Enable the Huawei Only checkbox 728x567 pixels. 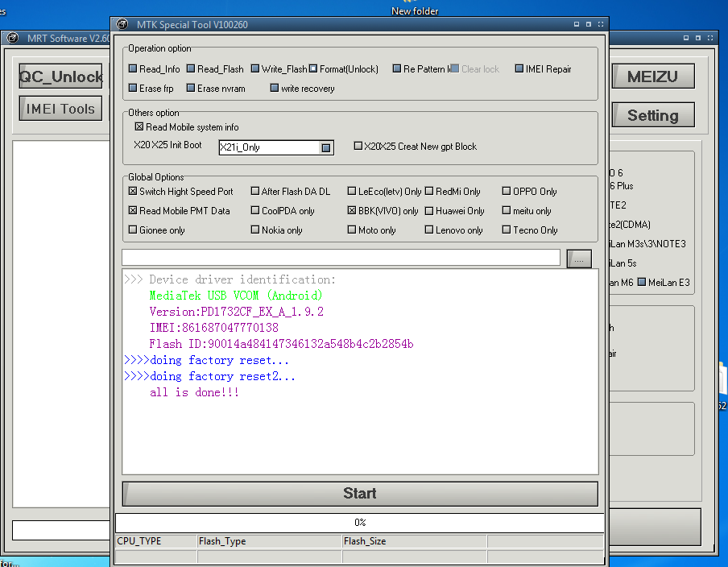[429, 210]
